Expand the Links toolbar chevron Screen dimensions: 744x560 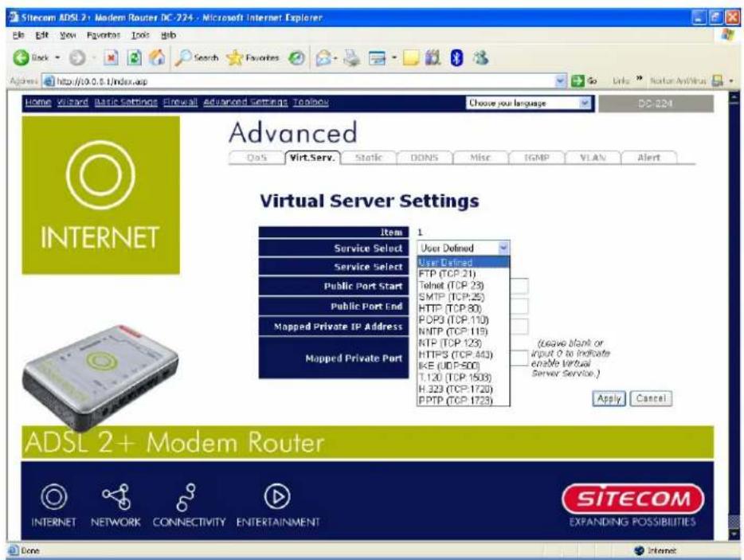(x=640, y=78)
